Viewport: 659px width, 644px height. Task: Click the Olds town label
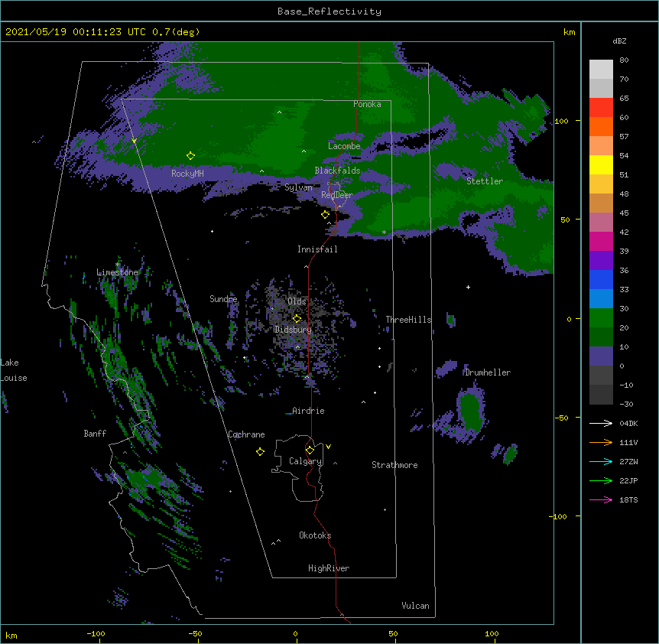[x=297, y=301]
